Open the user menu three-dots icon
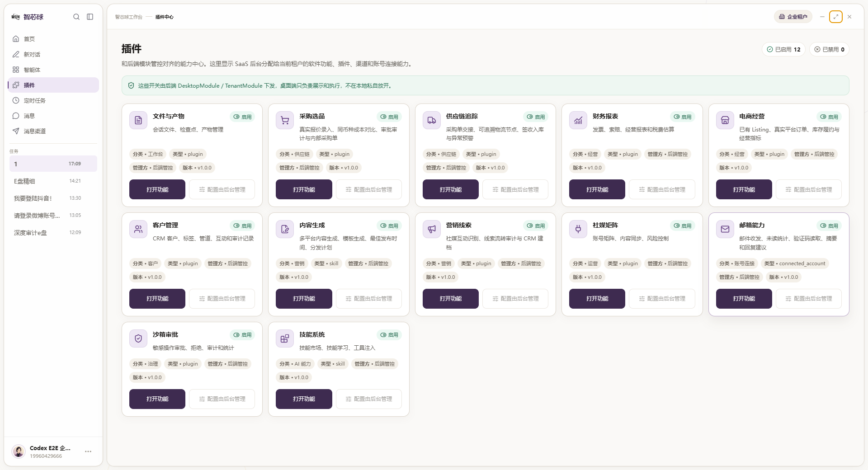 88,451
